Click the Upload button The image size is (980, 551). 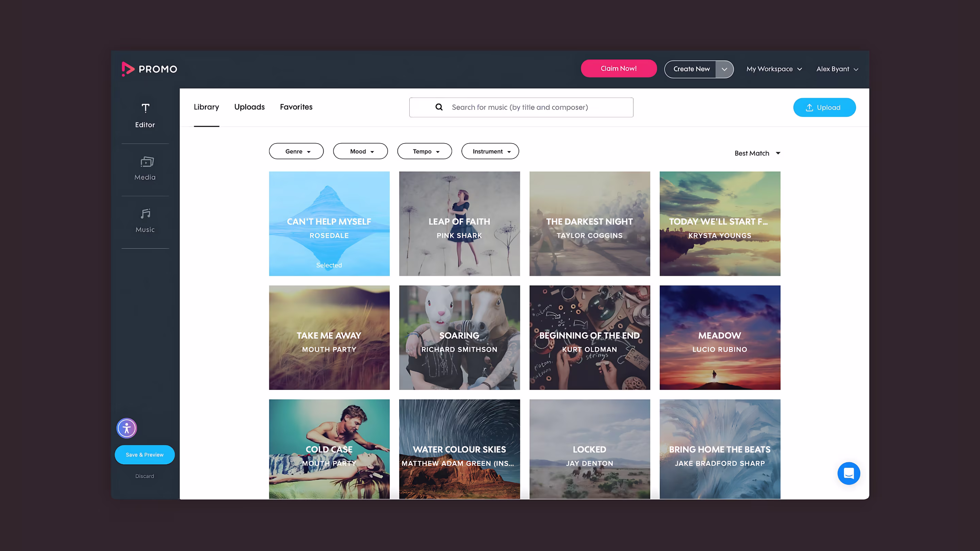(x=824, y=107)
